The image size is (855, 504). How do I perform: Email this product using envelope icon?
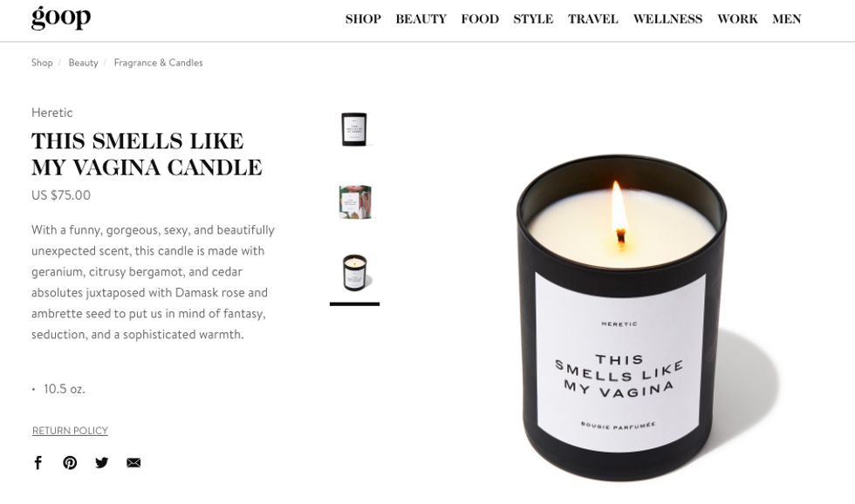pos(133,463)
